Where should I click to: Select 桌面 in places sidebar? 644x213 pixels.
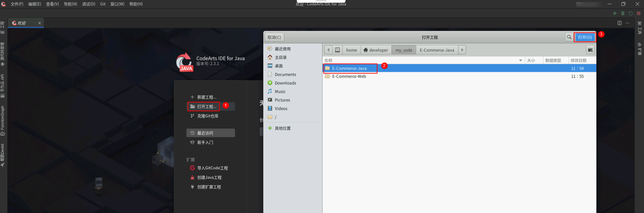click(293, 66)
